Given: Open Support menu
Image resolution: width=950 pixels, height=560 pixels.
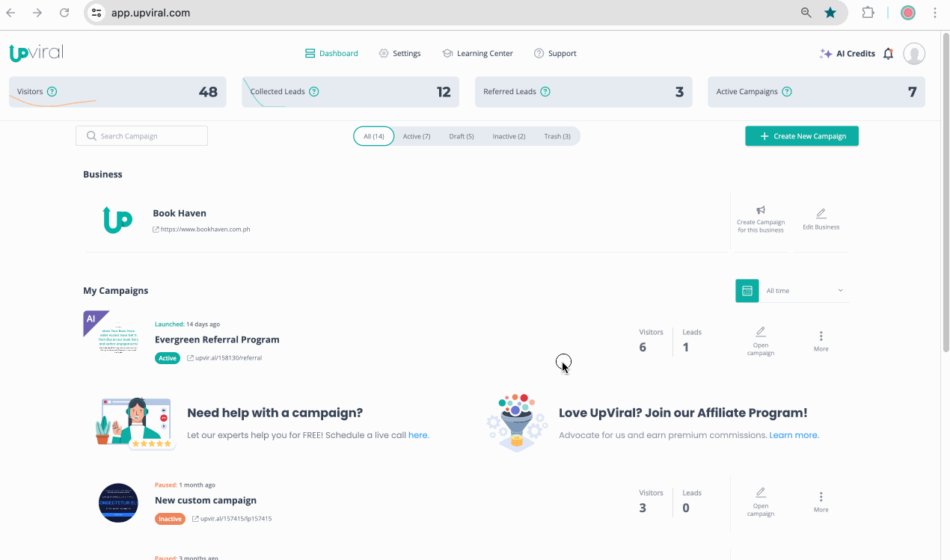Looking at the screenshot, I should (555, 54).
